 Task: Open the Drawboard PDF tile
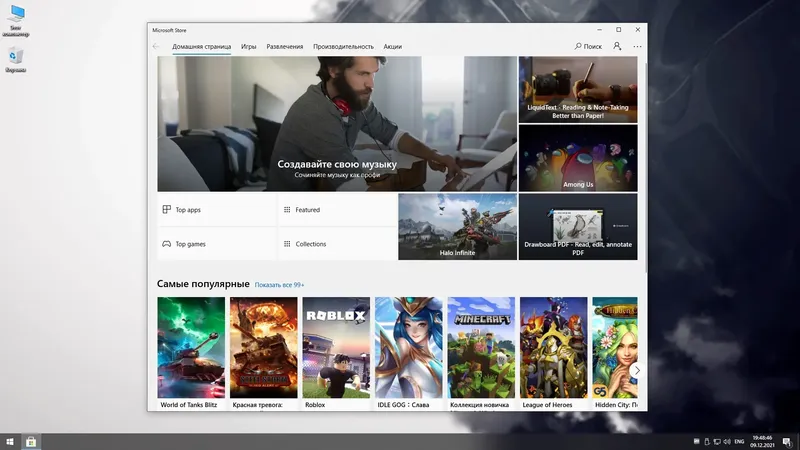coord(578,227)
